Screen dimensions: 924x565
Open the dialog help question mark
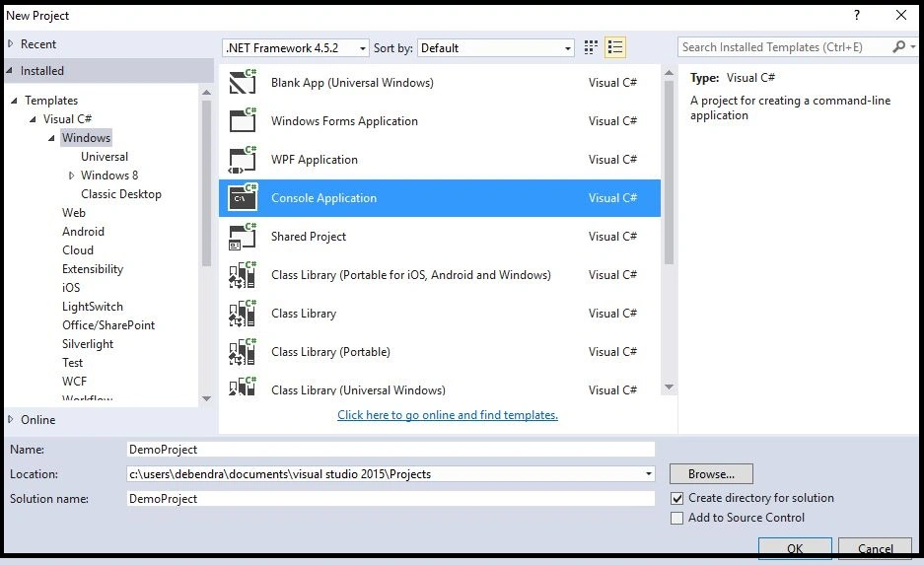tap(857, 16)
